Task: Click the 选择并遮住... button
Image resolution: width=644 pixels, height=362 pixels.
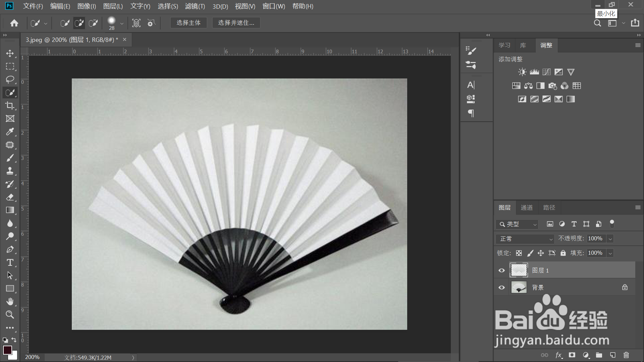Action: click(x=236, y=23)
